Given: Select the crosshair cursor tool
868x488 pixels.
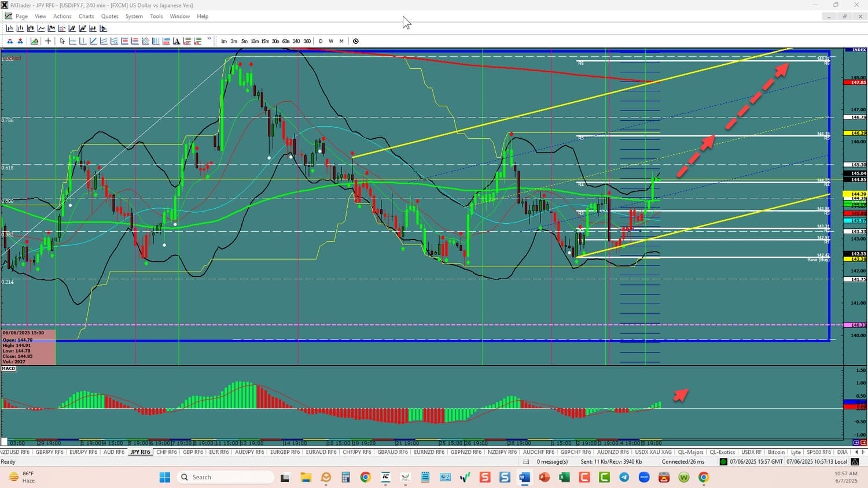Looking at the screenshot, I should pyautogui.click(x=48, y=41).
